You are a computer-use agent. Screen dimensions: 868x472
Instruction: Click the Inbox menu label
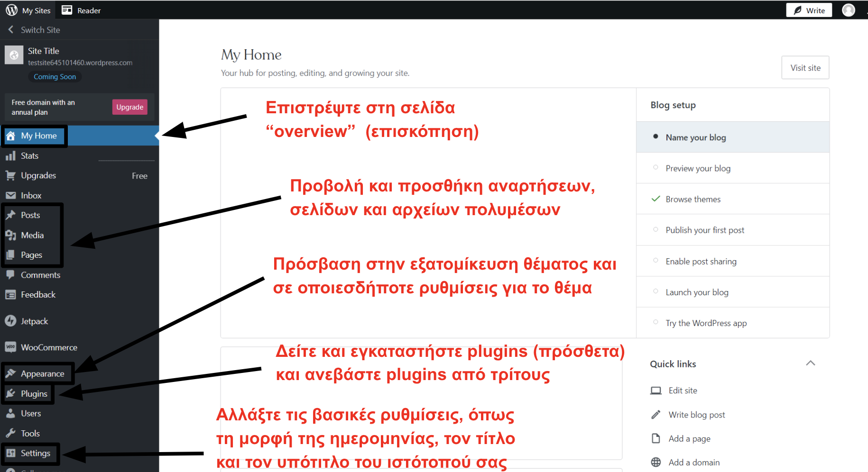[x=31, y=195]
